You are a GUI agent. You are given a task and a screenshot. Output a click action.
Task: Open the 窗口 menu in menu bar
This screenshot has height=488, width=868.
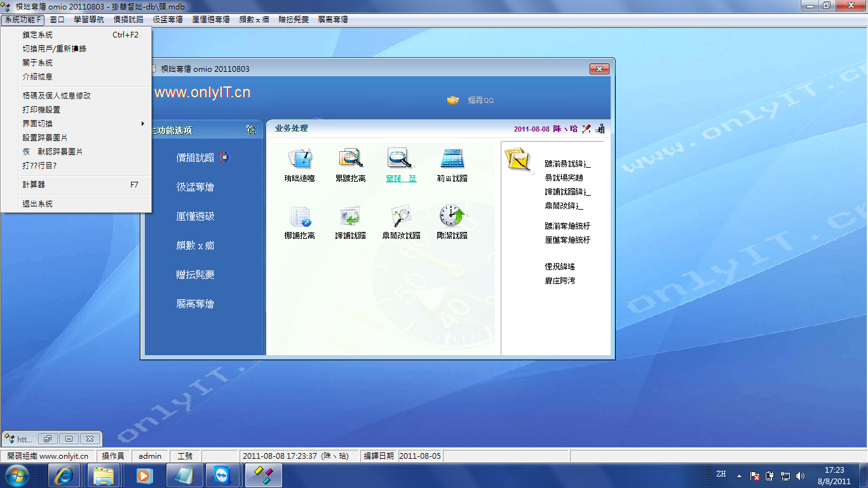[57, 20]
